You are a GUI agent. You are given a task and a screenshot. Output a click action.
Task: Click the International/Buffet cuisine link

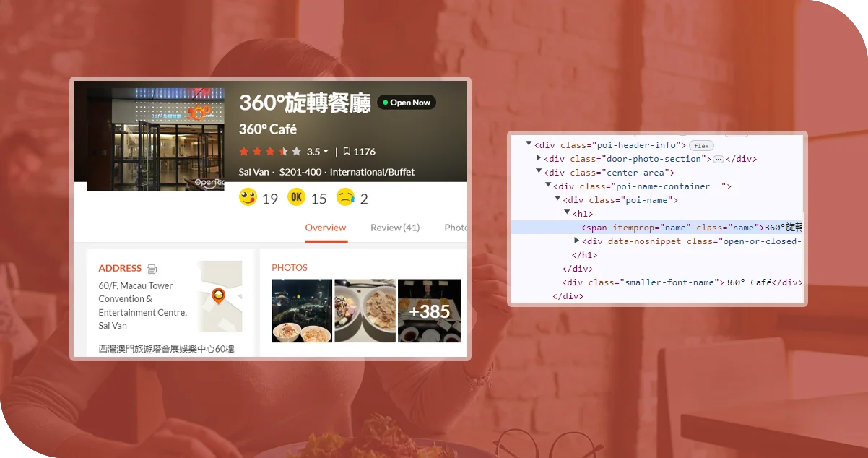[372, 172]
